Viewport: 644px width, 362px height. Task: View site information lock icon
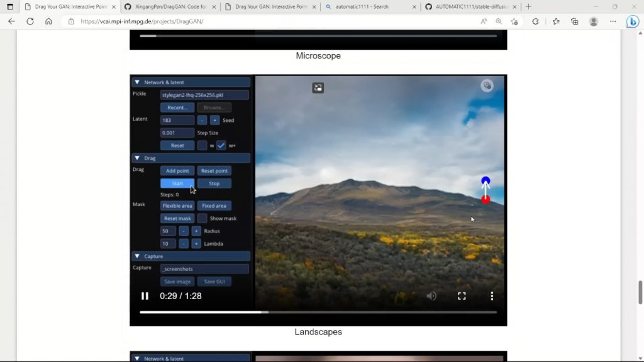pos(71,21)
